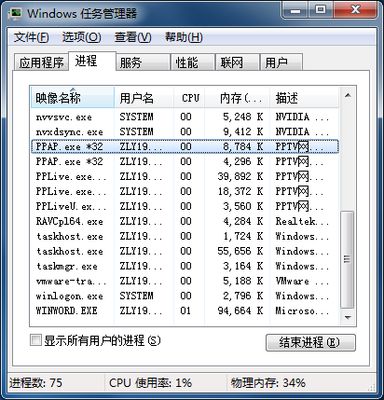The height and width of the screenshot is (400, 384).
Task: Click the Task Manager title bar icon
Action: pos(16,14)
